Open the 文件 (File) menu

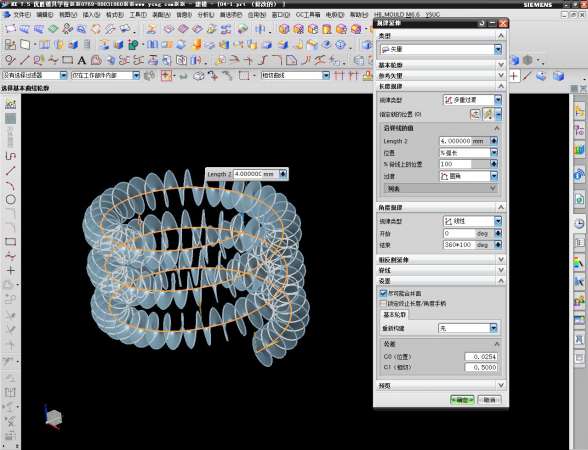22,15
